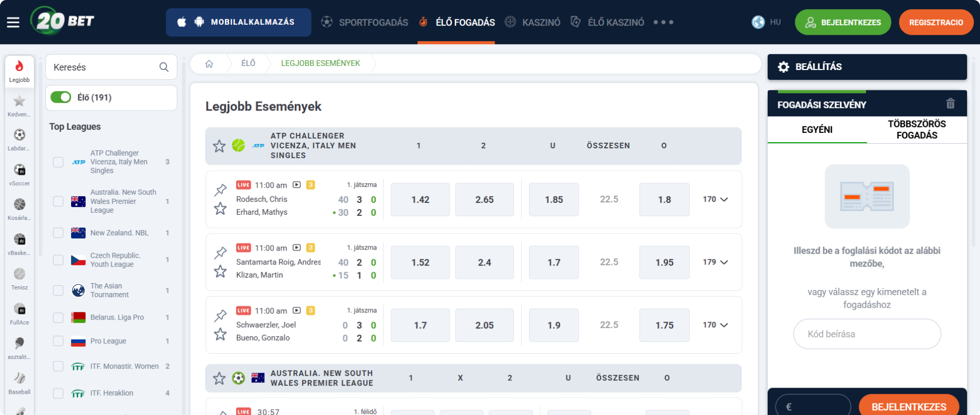This screenshot has height=415, width=980.
Task: Click Mobilalkalmazás button
Action: [x=238, y=22]
